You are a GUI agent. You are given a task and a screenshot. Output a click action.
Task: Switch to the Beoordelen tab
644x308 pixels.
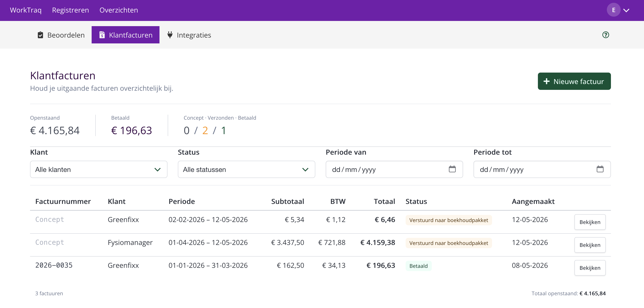pos(61,35)
